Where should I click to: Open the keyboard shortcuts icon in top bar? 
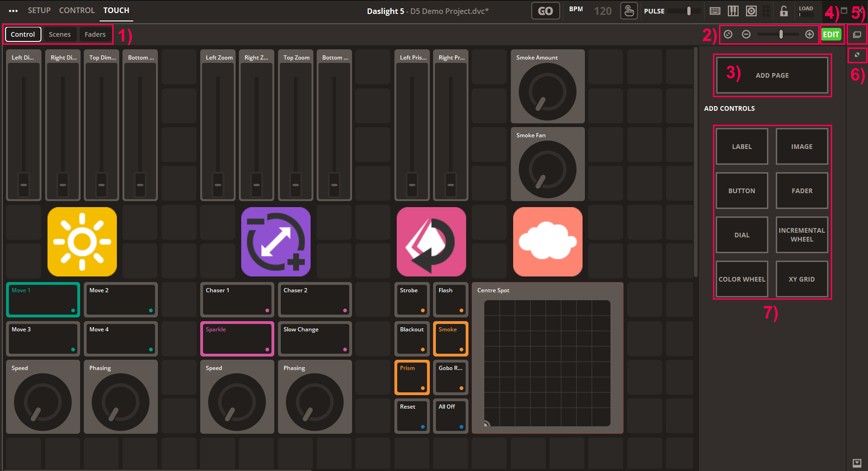[715, 11]
